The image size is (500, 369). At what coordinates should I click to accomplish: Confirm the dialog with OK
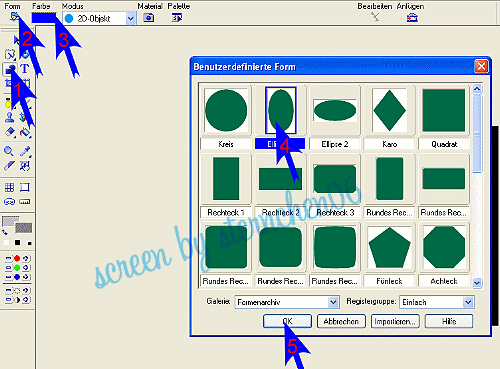[x=287, y=321]
